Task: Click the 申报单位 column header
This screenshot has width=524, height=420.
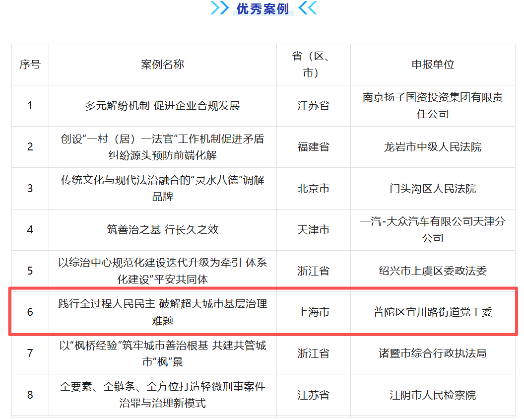Action: (433, 65)
